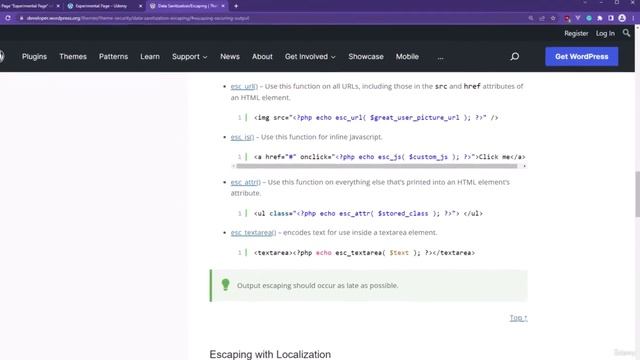Viewport: 640px width, 360px height.
Task: Open the more menu ellipsis in navigation
Action: 440,57
